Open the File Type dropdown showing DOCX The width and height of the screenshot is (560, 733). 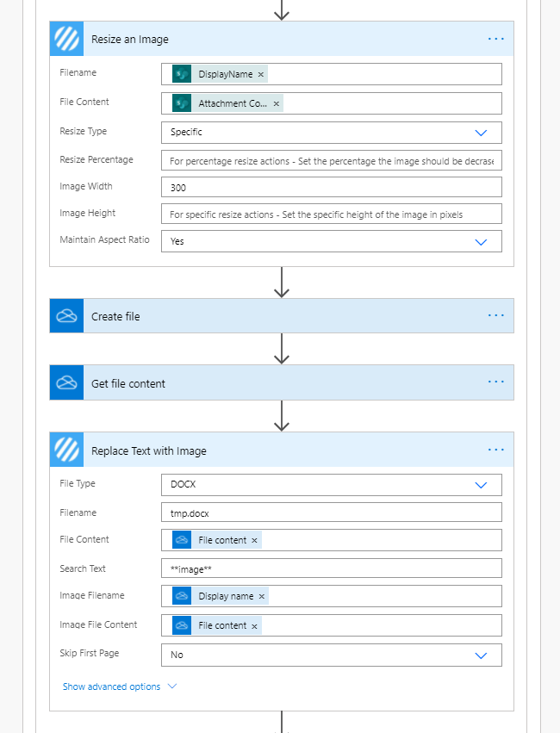(481, 485)
